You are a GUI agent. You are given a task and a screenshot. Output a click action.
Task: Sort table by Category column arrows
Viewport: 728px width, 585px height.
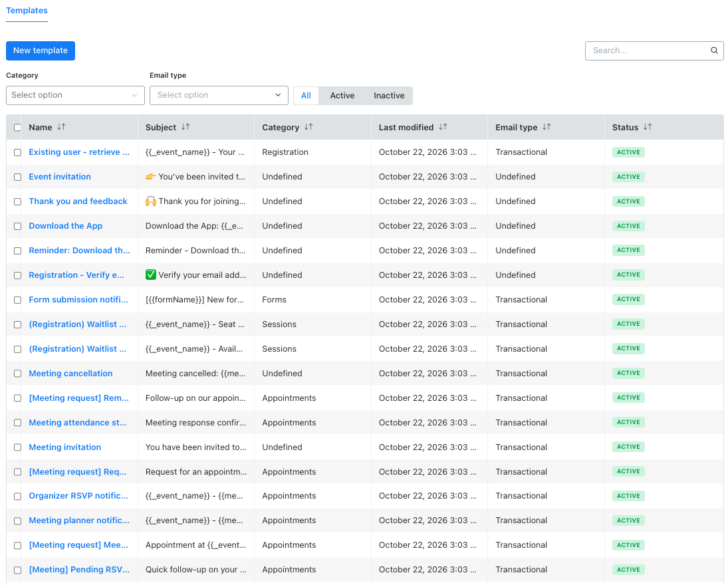tap(308, 127)
